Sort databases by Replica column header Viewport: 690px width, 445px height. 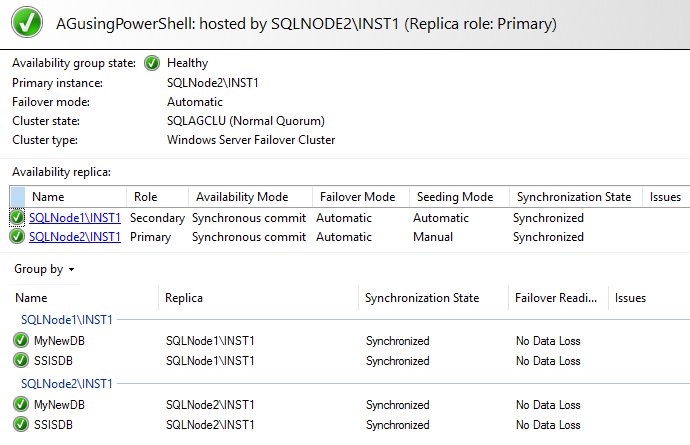tap(185, 298)
